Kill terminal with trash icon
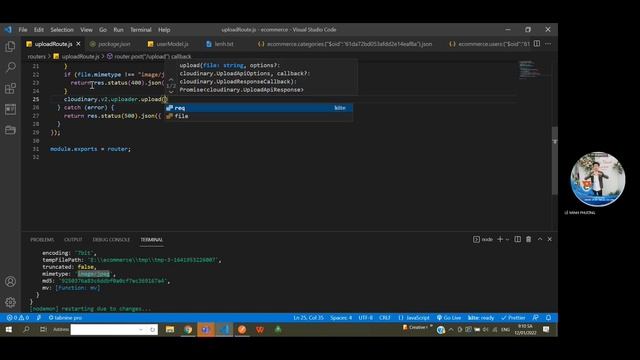This screenshot has width=640, height=360. coord(528,239)
